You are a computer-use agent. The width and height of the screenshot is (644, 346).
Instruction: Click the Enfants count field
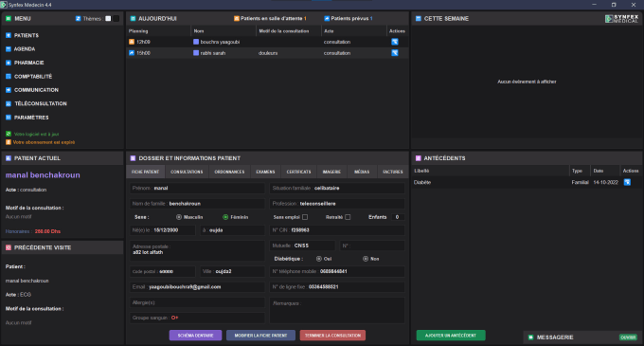[397, 217]
